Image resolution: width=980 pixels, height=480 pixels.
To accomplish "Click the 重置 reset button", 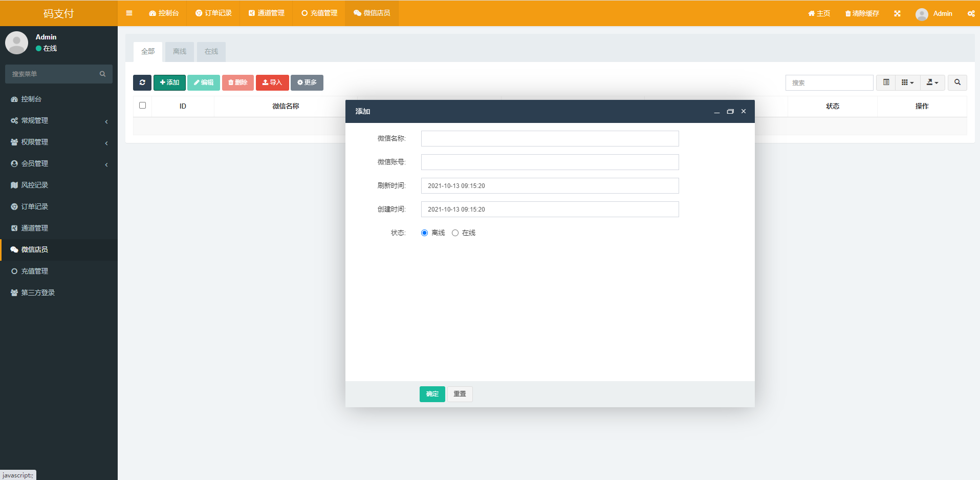I will (460, 394).
